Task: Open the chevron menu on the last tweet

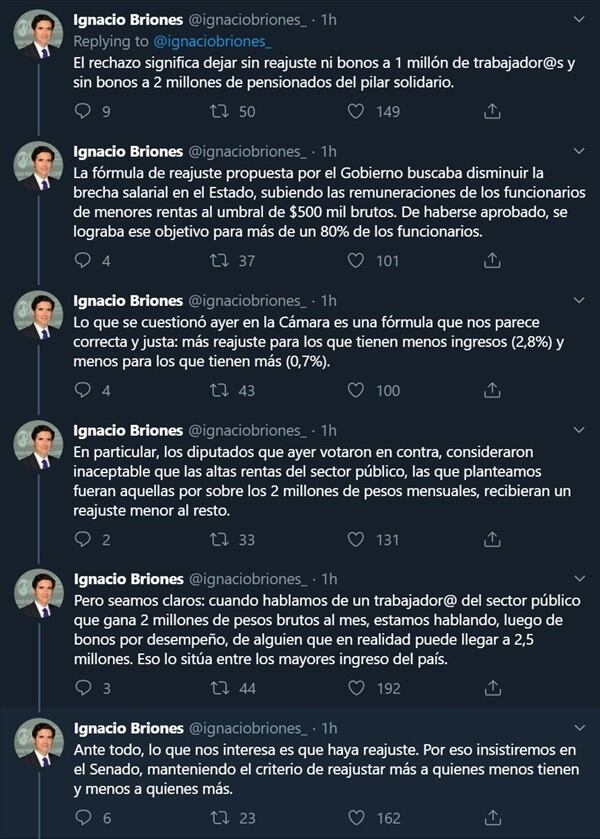Action: click(579, 728)
